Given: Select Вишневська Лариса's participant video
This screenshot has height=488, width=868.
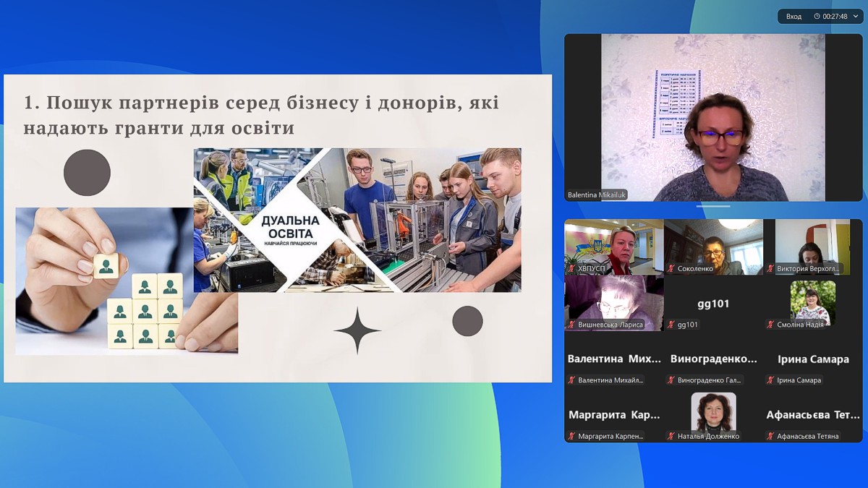Looking at the screenshot, I should [x=614, y=303].
